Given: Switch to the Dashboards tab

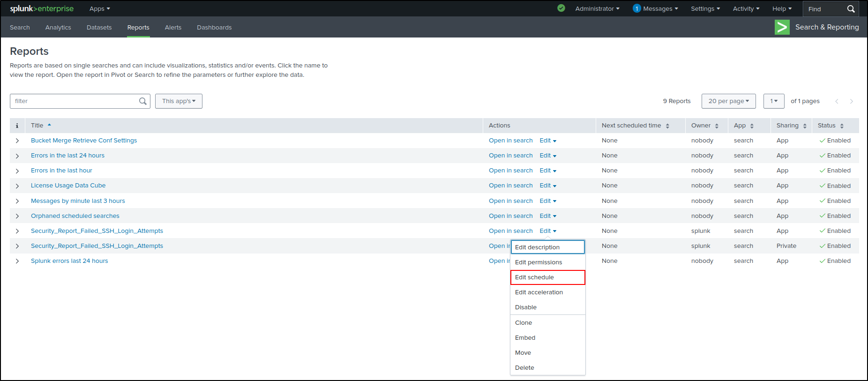Looking at the screenshot, I should (214, 28).
